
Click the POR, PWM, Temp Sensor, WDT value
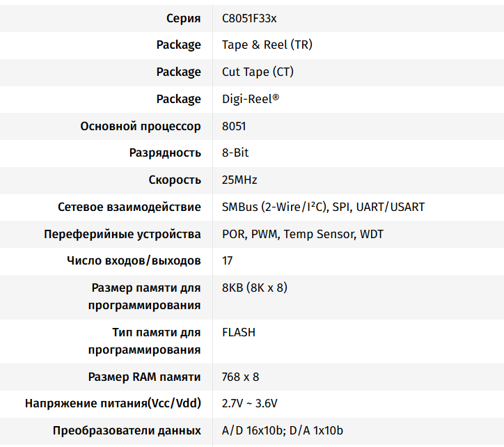303,235
